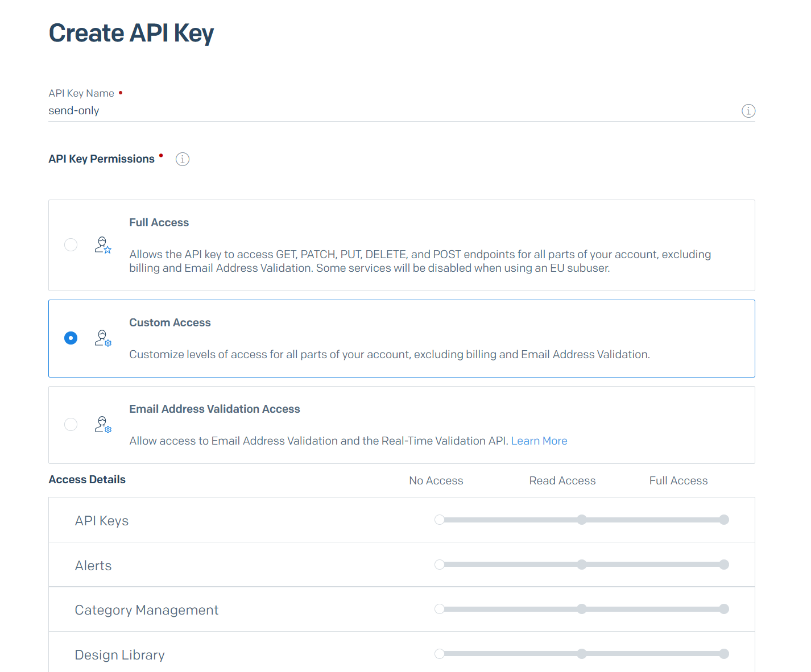Screen dimensions: 811x672
Task: Click the Full Access option title
Action: (x=159, y=223)
